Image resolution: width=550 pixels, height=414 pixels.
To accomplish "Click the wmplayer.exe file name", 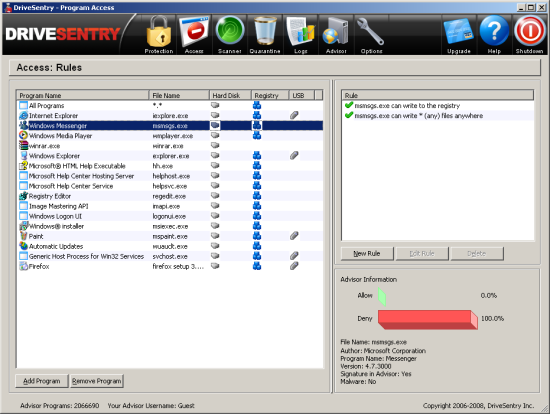I will tap(173, 136).
